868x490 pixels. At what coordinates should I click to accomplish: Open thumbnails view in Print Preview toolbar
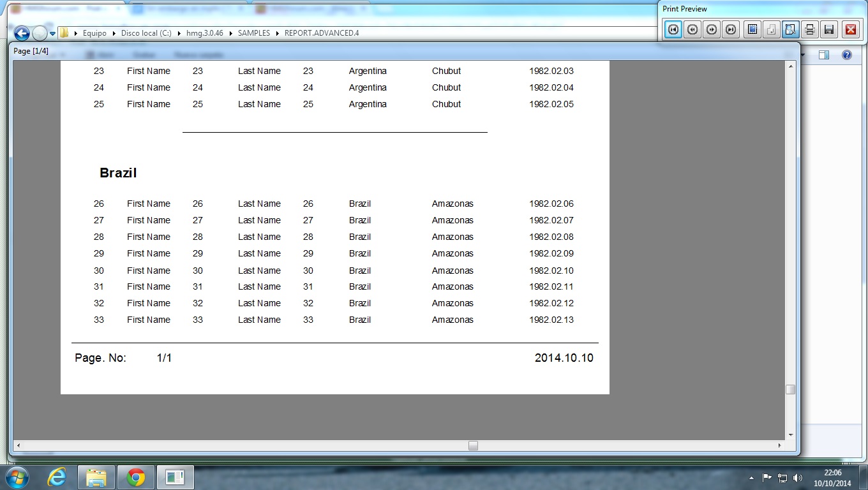pyautogui.click(x=752, y=29)
